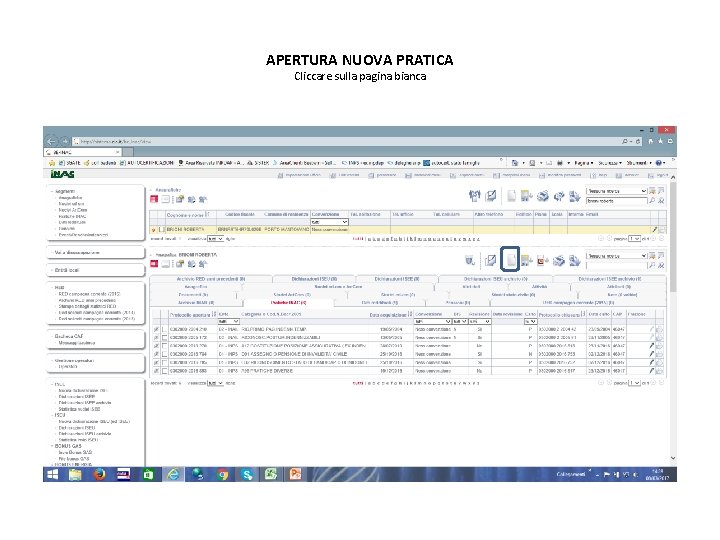Sort by the Protocollo apertura column
The width and height of the screenshot is (720, 540).
coord(190,315)
